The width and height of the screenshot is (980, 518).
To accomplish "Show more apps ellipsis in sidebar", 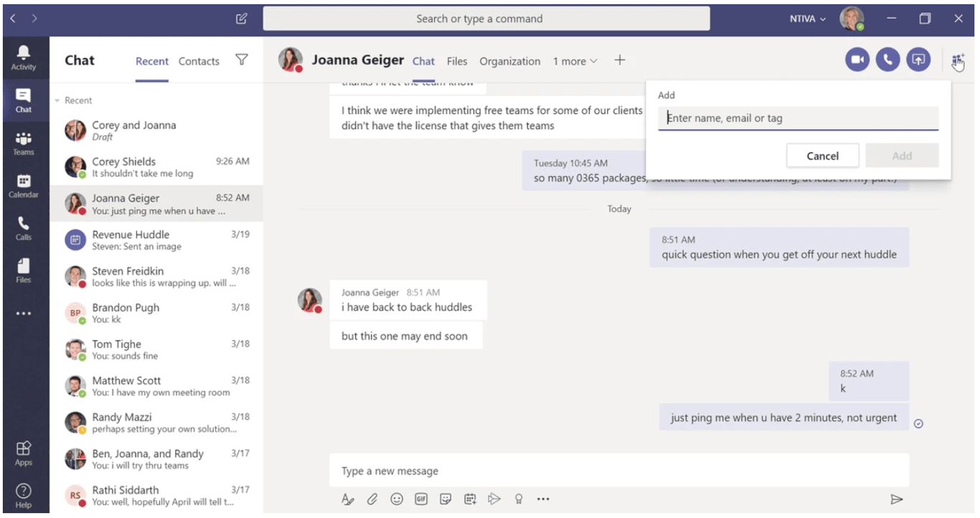I will 24,314.
